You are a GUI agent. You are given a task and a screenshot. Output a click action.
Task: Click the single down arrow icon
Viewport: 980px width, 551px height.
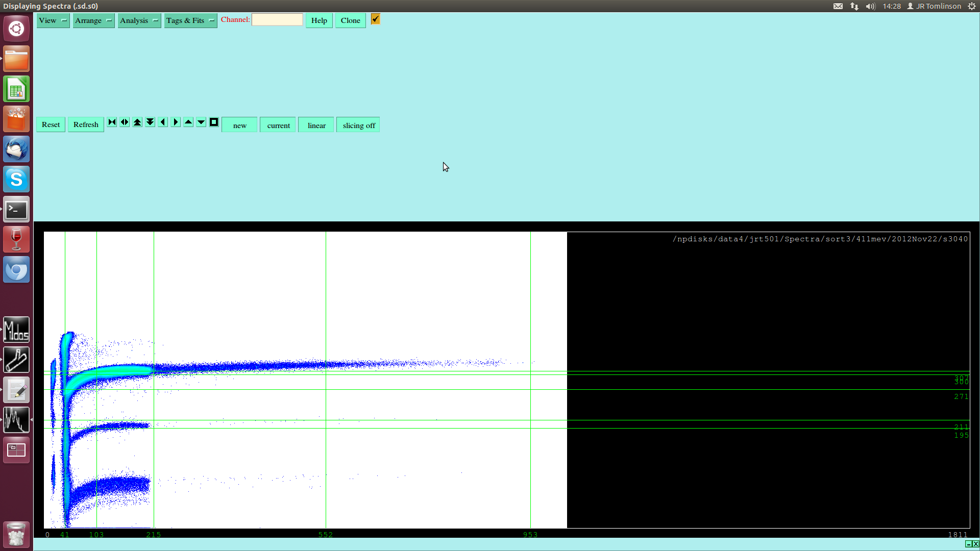[201, 122]
